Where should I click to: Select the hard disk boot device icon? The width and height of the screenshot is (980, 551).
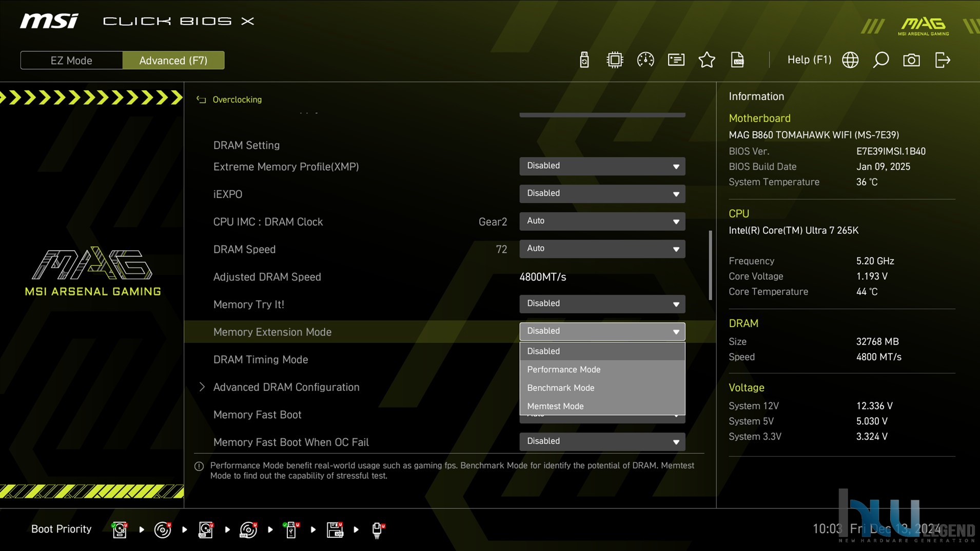click(x=120, y=529)
